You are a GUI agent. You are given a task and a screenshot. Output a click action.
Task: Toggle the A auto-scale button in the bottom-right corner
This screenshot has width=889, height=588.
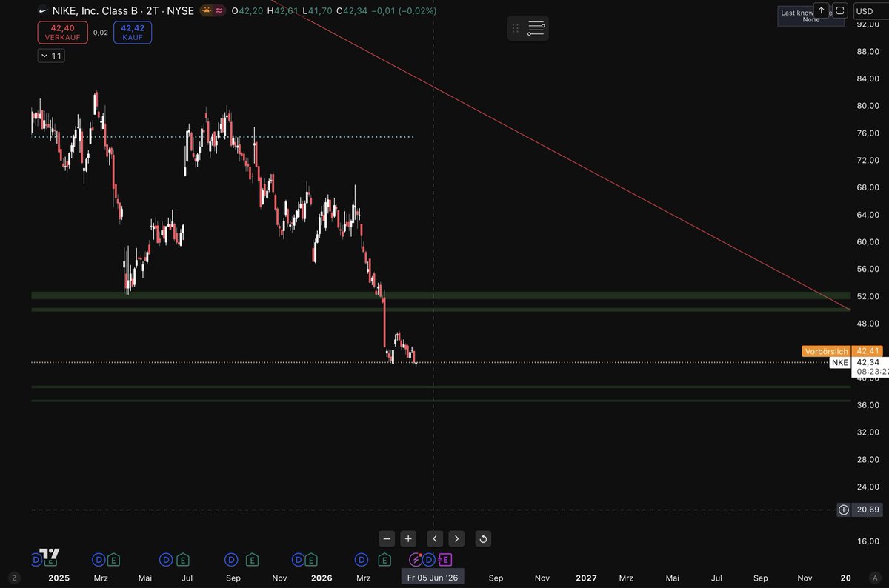[876, 578]
